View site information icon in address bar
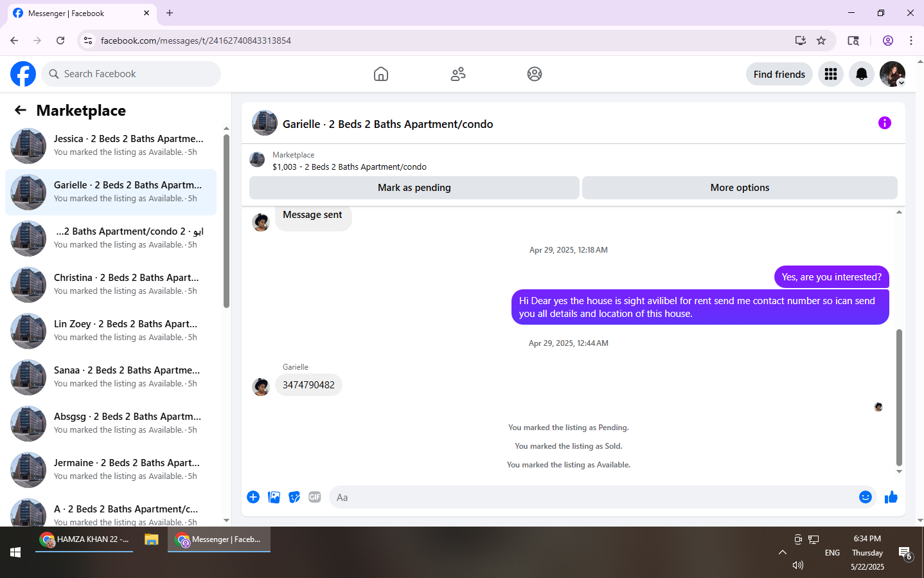The width and height of the screenshot is (924, 578). point(88,41)
